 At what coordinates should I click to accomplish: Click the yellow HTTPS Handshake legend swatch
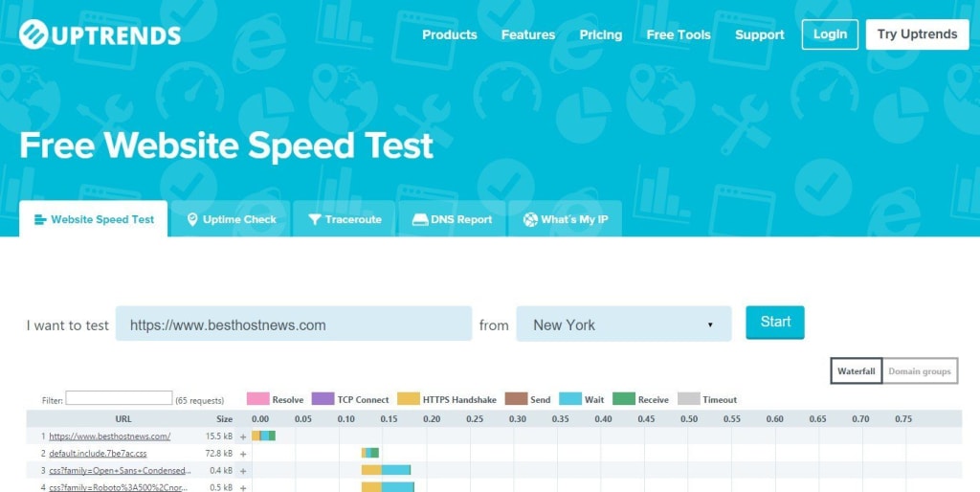pos(409,399)
